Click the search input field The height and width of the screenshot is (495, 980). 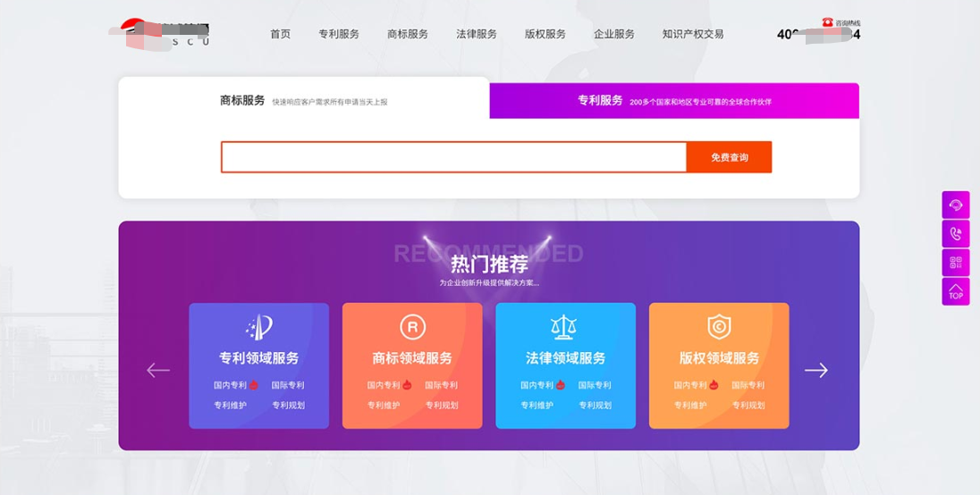pos(453,157)
